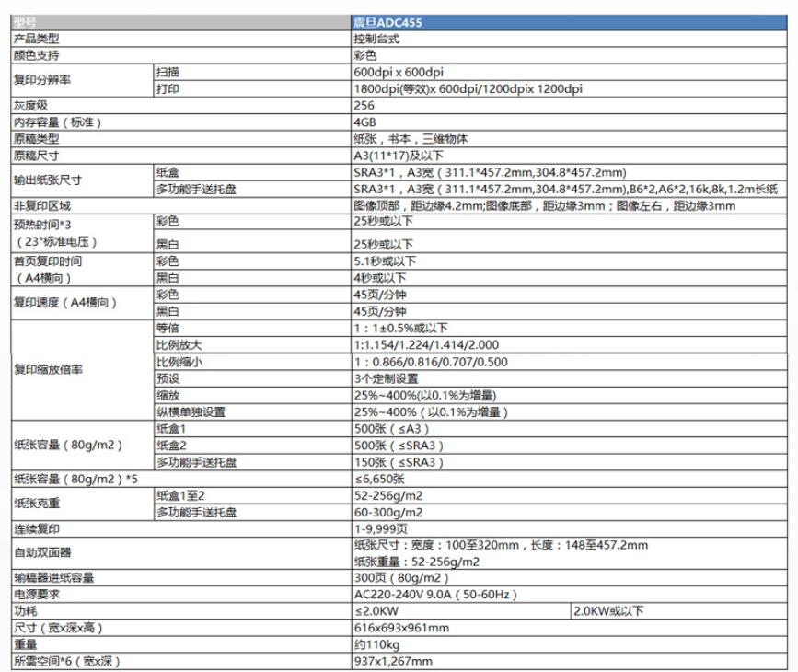Select the 比例放大 sub-label cell
The height and width of the screenshot is (672, 798).
pyautogui.click(x=179, y=345)
